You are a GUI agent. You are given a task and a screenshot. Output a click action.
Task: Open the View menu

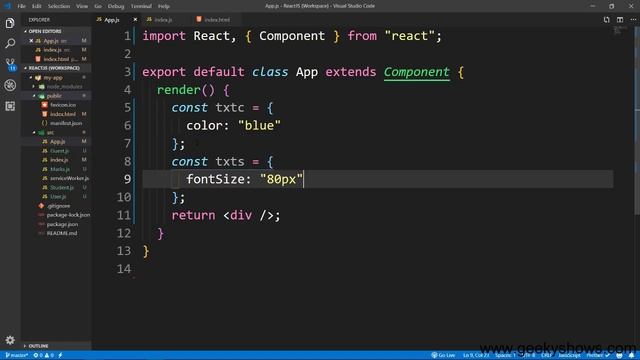(x=82, y=6)
